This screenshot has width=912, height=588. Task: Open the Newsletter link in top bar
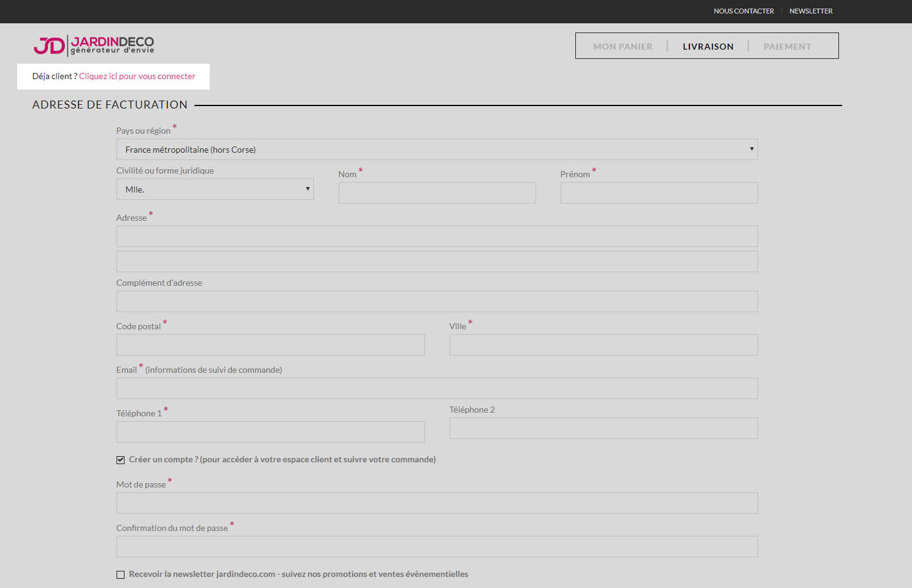(x=811, y=11)
